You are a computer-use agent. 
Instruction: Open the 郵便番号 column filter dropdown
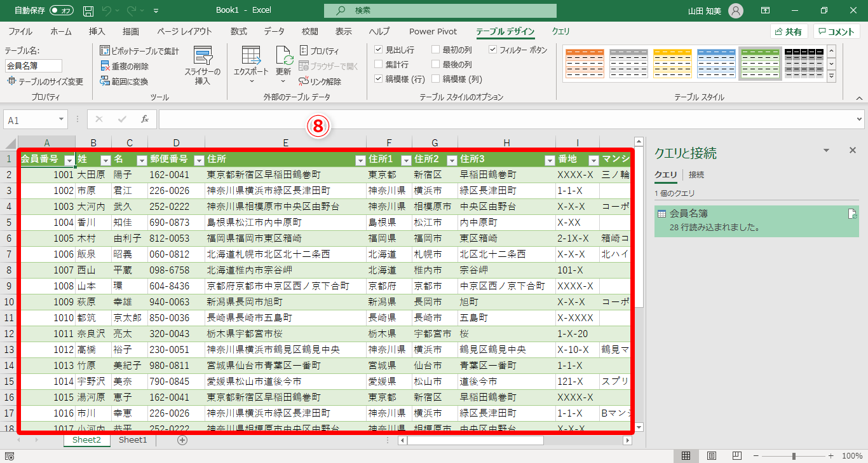point(198,160)
